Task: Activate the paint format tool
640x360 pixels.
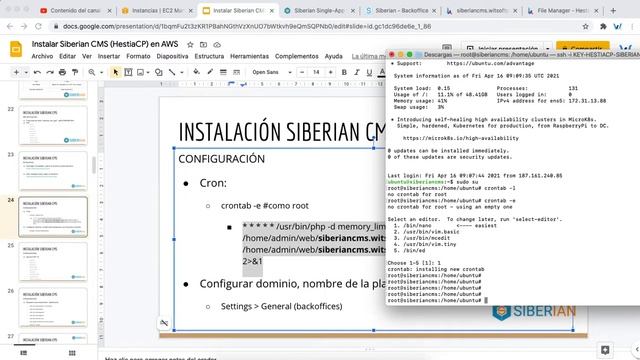Action: click(x=75, y=72)
